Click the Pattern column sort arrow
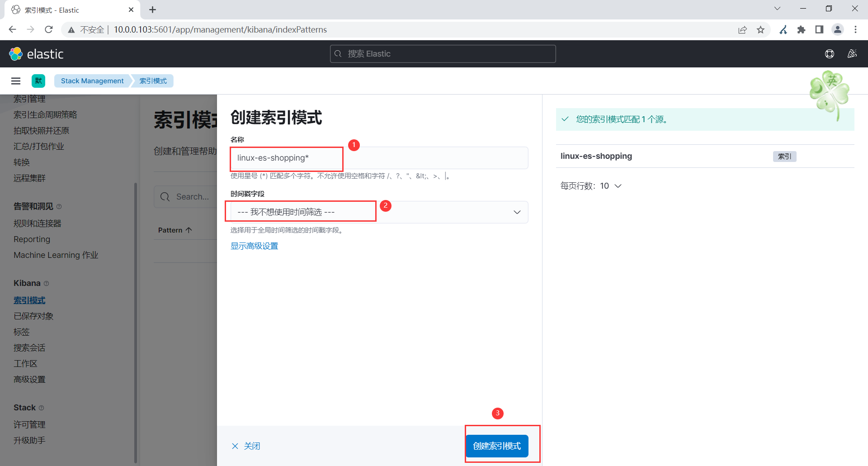Screen dimensions: 868x466 click(x=189, y=230)
